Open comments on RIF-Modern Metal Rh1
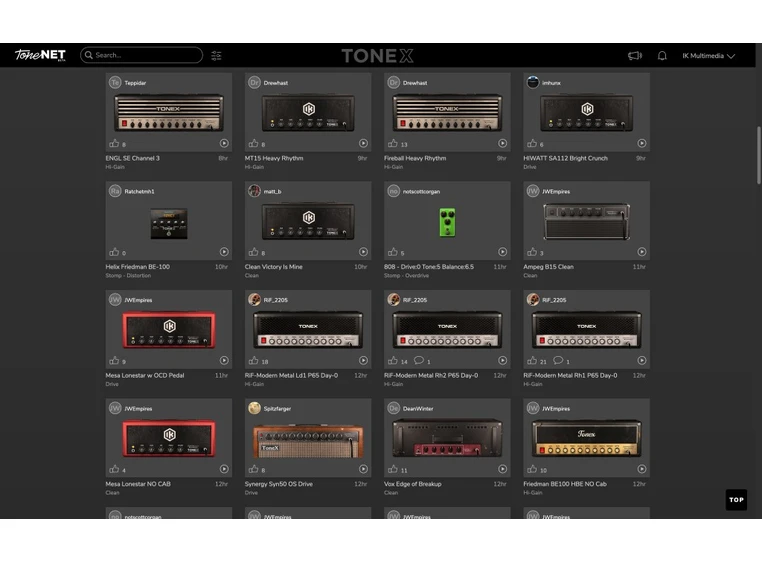Screen dimensions: 762x562 (x=558, y=360)
